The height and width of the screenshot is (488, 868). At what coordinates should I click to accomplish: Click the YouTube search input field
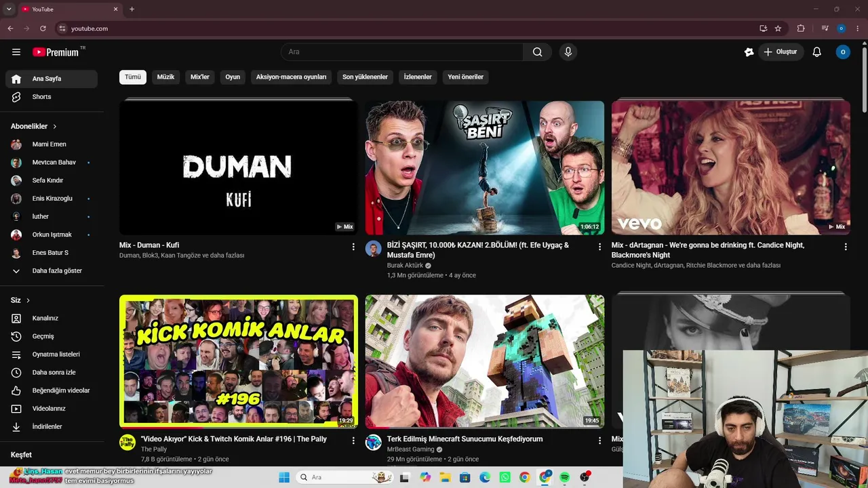coord(402,52)
